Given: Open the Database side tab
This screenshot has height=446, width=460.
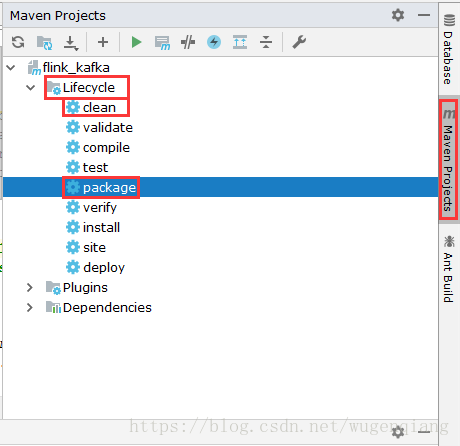Looking at the screenshot, I should 449,49.
